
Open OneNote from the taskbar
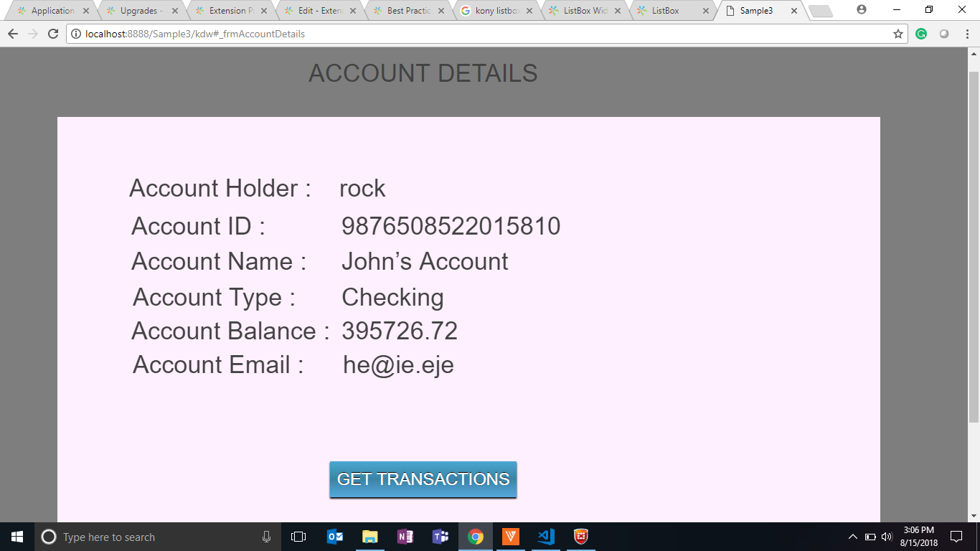(405, 537)
